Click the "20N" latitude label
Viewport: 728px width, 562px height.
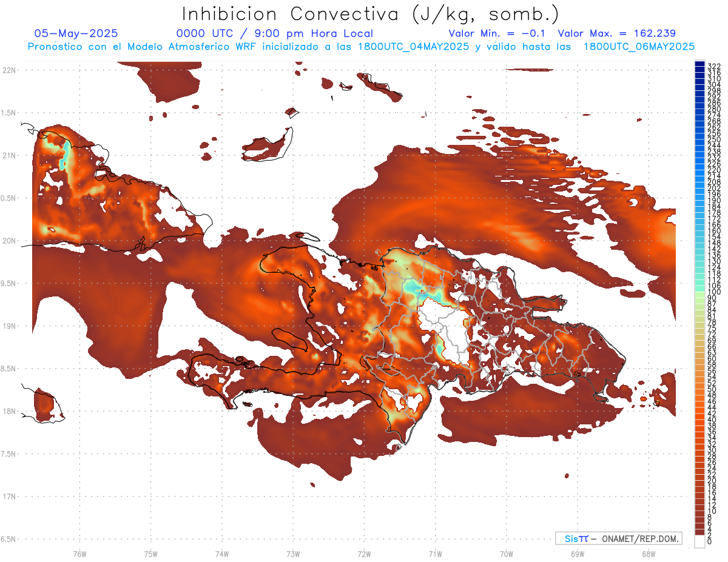(x=9, y=241)
